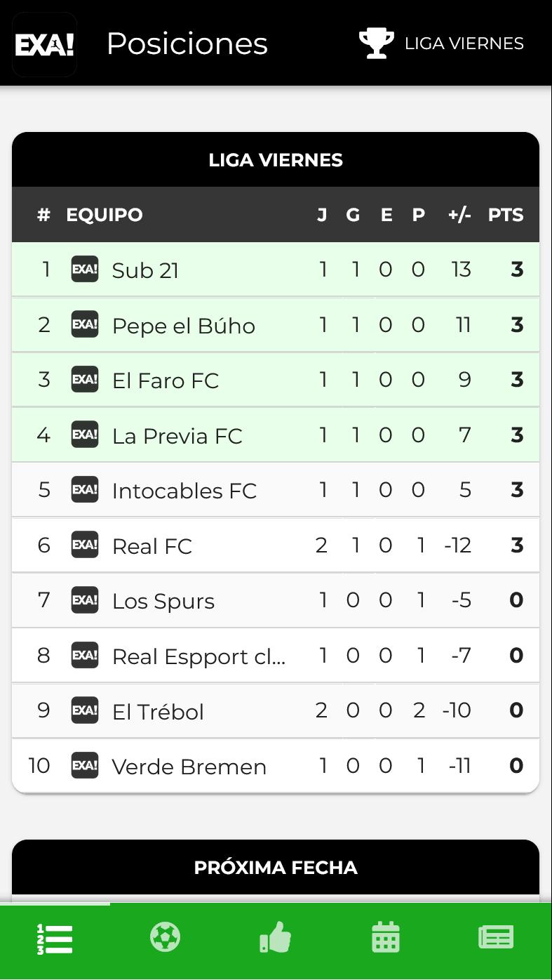Open the soccer ball matches tab
The height and width of the screenshot is (980, 552).
(x=166, y=937)
